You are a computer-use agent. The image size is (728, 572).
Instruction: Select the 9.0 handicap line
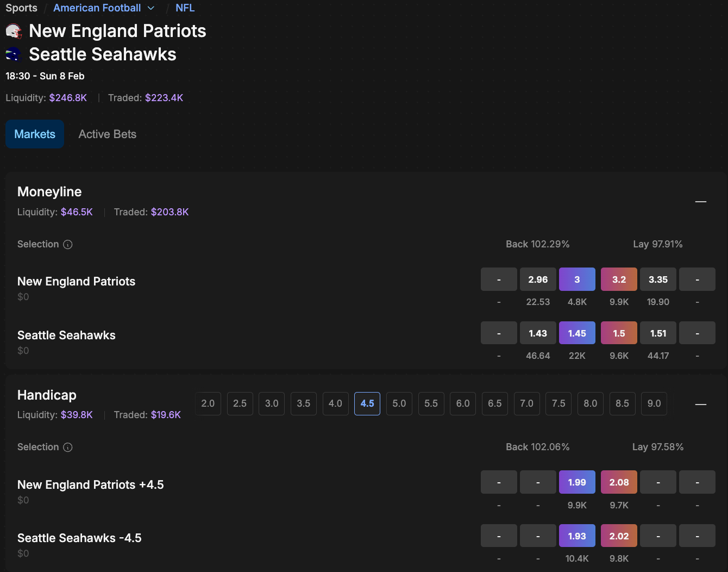coord(654,403)
